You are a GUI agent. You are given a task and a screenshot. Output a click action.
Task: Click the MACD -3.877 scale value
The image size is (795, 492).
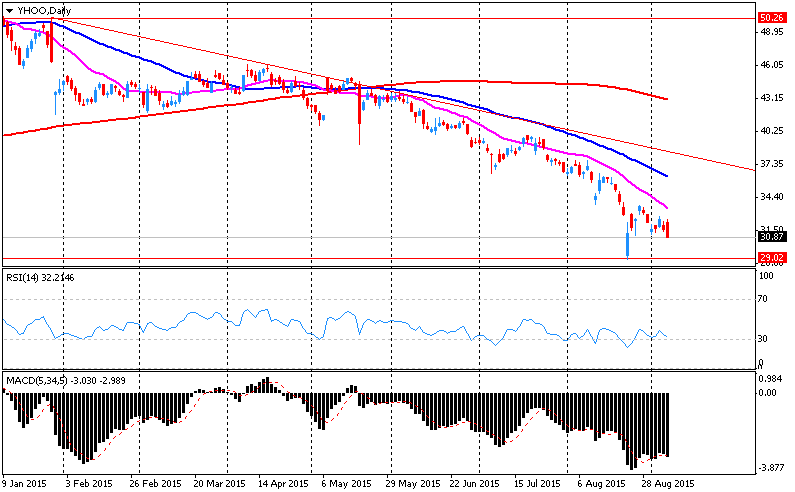[770, 468]
